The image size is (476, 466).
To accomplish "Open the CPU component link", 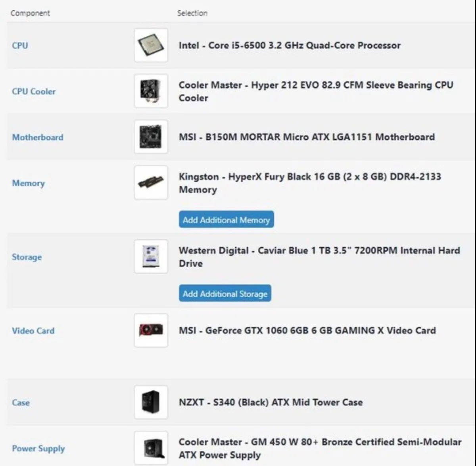I will pos(20,45).
